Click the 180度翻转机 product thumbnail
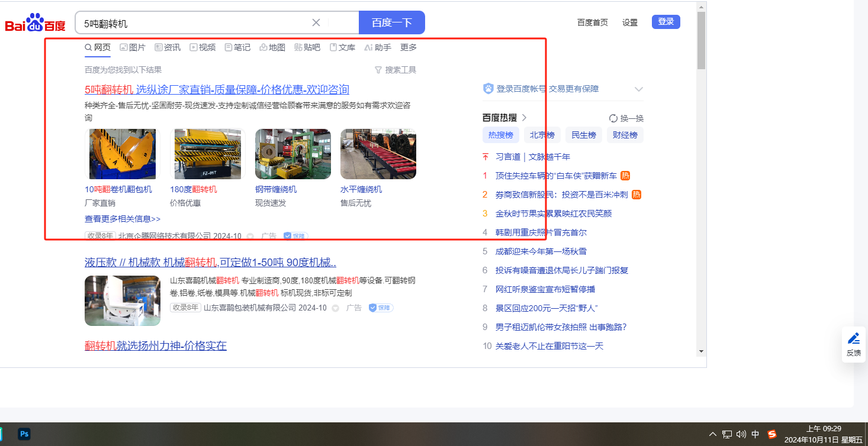The height and width of the screenshot is (446, 868). [x=207, y=154]
